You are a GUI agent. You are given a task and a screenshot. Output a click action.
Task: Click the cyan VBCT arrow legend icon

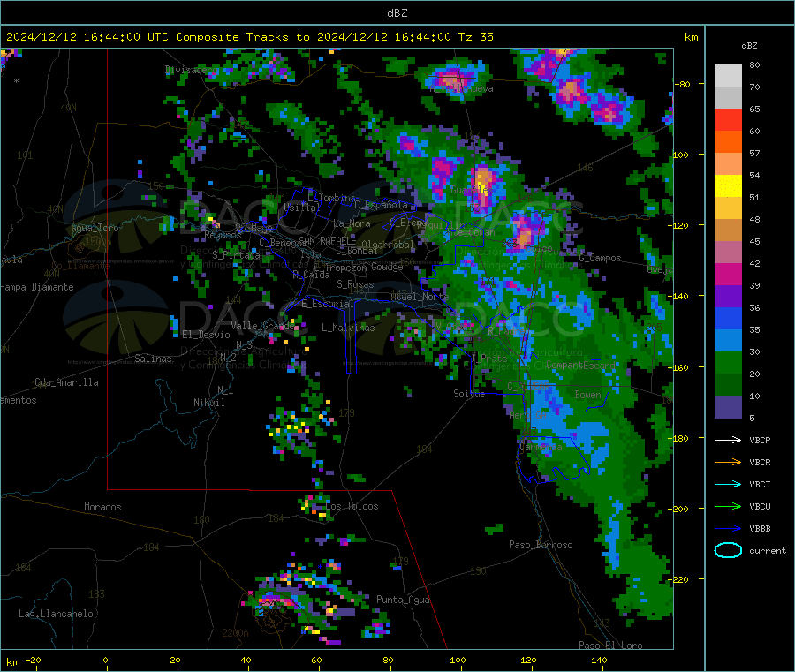728,485
